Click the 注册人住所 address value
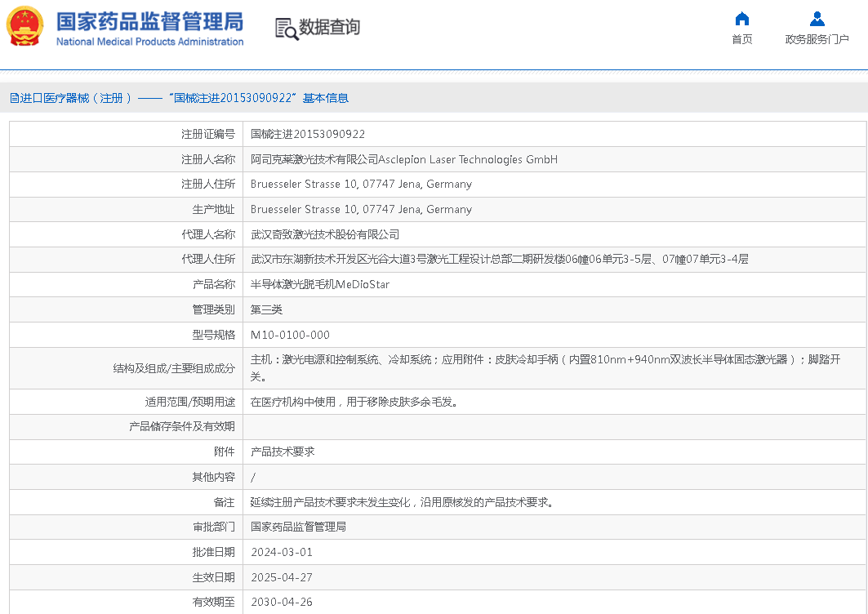The height and width of the screenshot is (614, 868). coord(361,184)
